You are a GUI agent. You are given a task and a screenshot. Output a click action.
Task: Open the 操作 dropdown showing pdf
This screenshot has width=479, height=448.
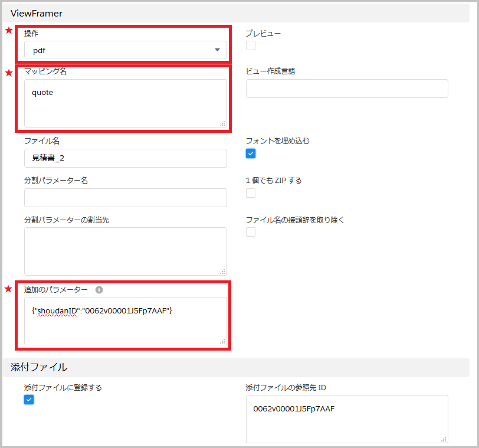coord(125,50)
